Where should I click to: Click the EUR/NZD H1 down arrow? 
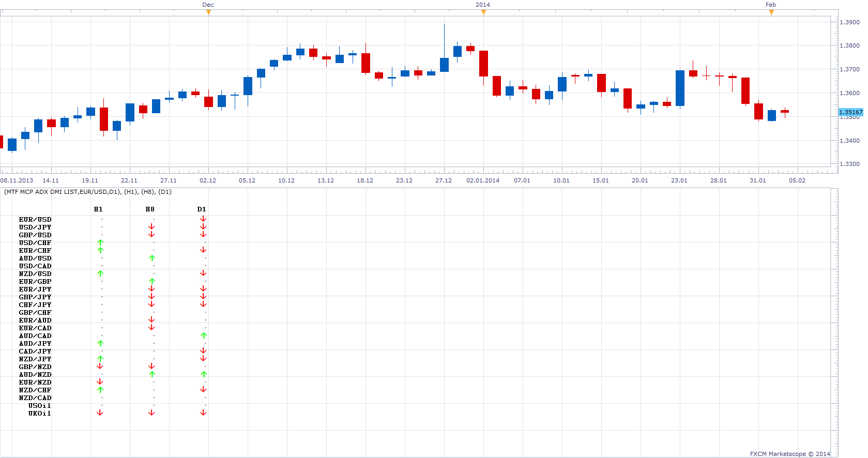coord(100,381)
